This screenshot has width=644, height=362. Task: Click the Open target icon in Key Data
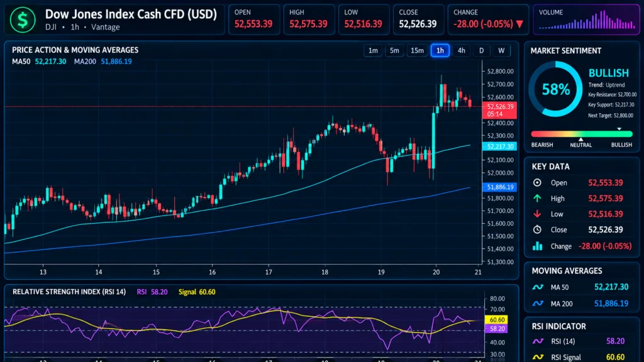tap(537, 183)
